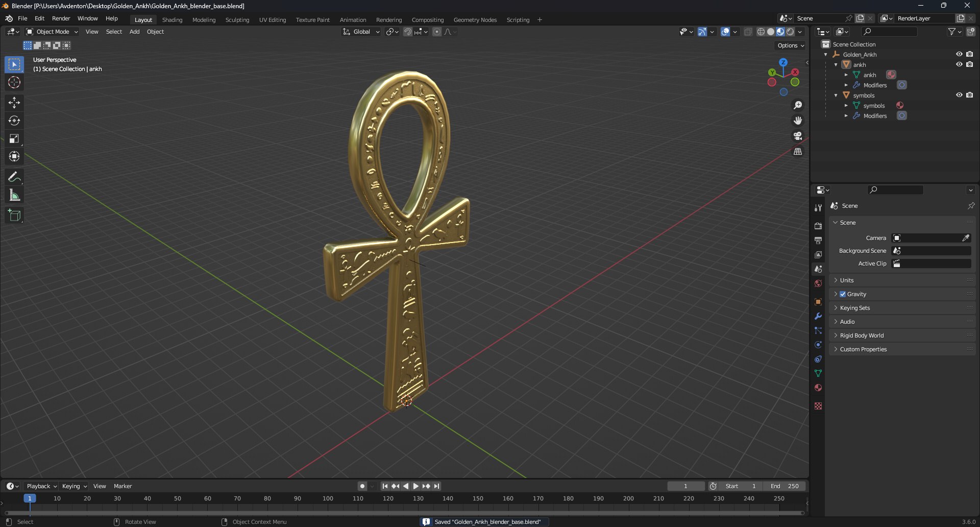Open the Options dropdown in viewport
This screenshot has height=527, width=980.
791,45
